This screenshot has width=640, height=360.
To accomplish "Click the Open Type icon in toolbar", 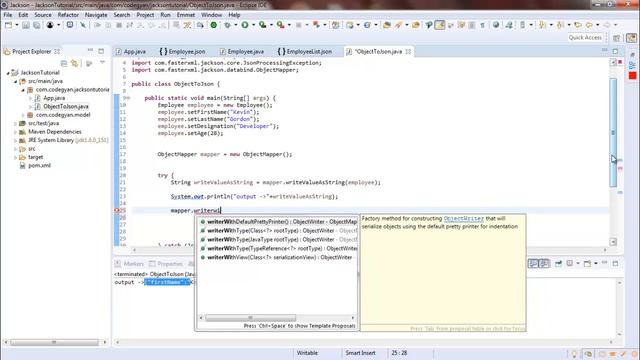I will click(387, 25).
